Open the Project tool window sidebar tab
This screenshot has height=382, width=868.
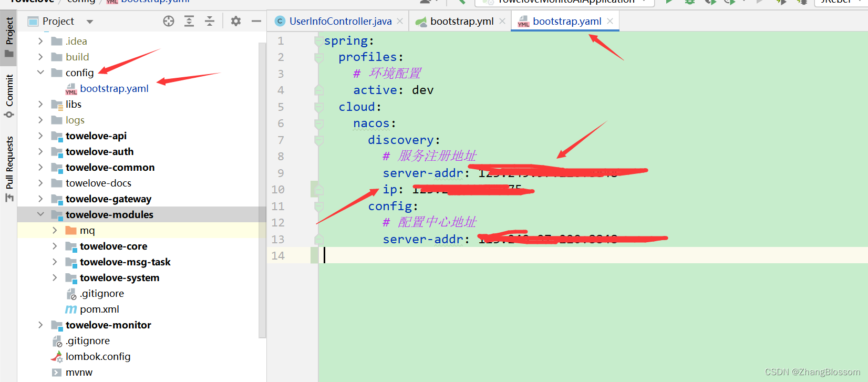(x=9, y=37)
